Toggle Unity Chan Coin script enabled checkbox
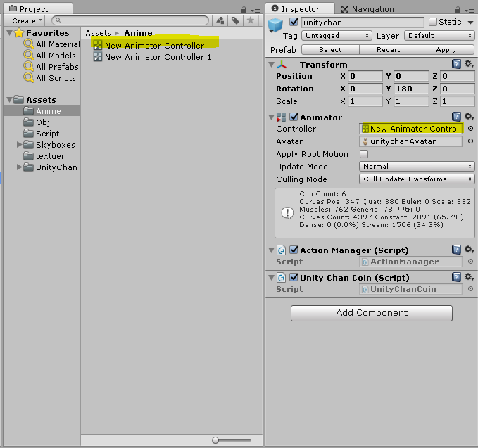 [294, 277]
